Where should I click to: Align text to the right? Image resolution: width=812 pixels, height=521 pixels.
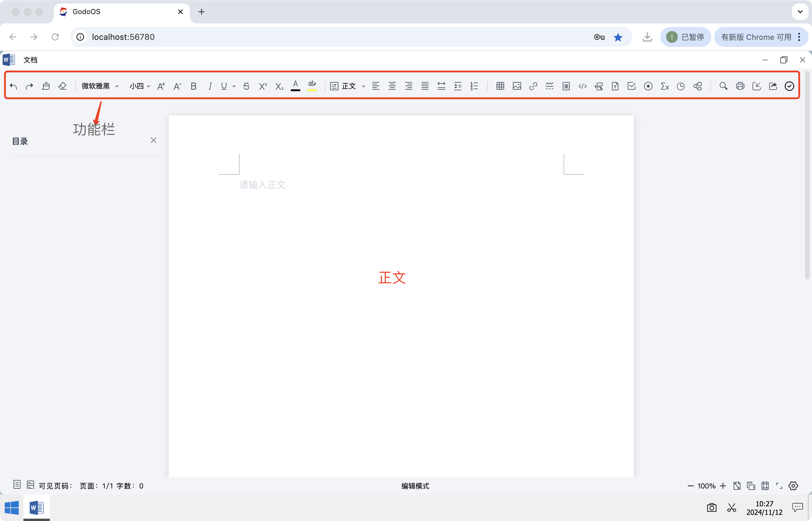click(409, 86)
